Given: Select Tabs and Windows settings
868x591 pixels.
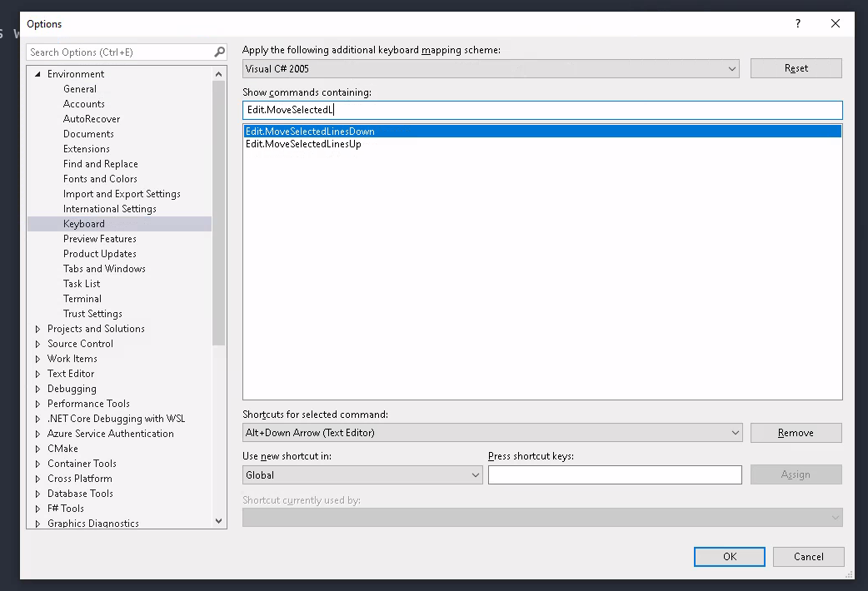Looking at the screenshot, I should 104,268.
